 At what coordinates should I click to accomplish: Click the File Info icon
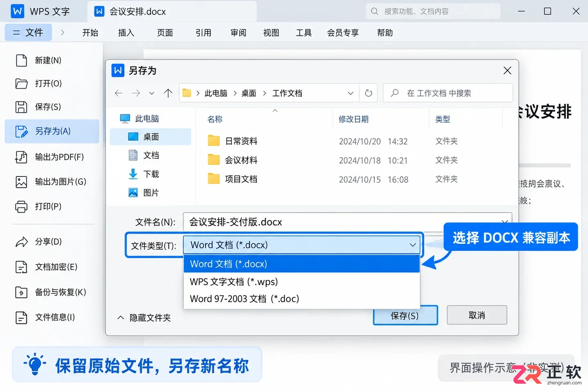point(21,317)
